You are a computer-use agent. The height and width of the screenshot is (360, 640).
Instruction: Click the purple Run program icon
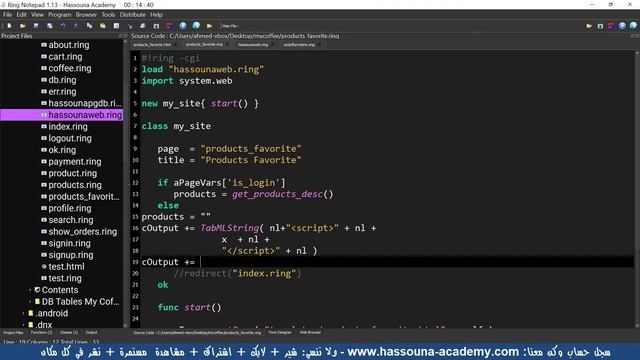tap(169, 26)
